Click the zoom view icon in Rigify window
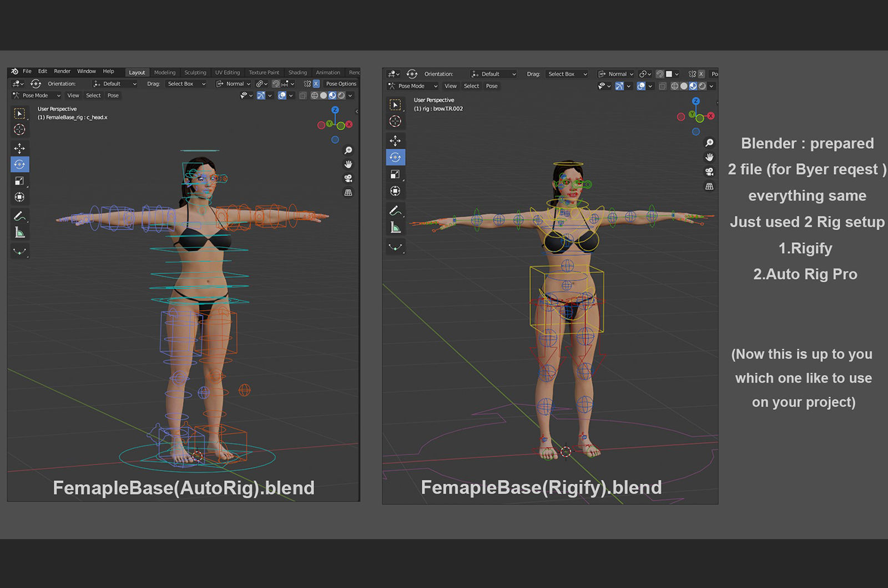 [709, 143]
